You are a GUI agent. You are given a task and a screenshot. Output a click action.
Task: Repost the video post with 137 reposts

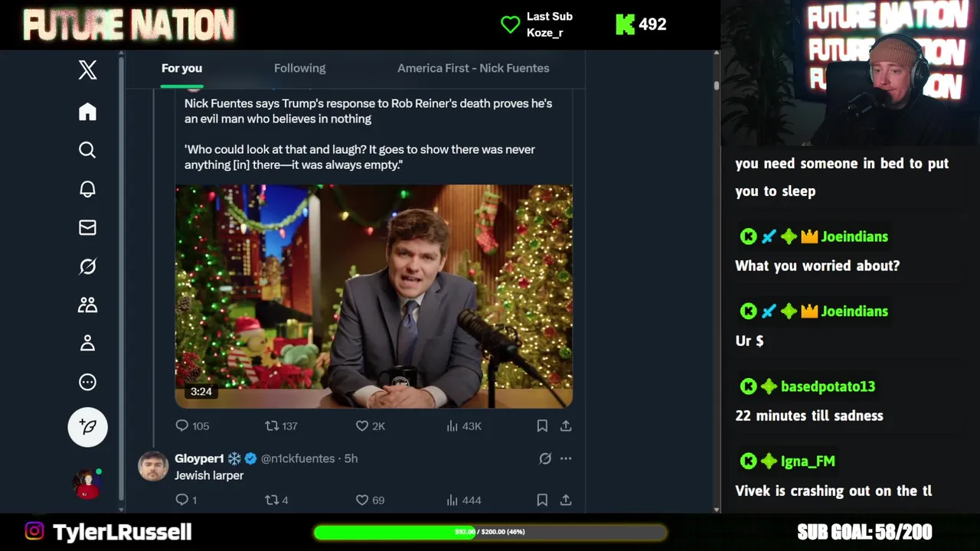pyautogui.click(x=272, y=425)
